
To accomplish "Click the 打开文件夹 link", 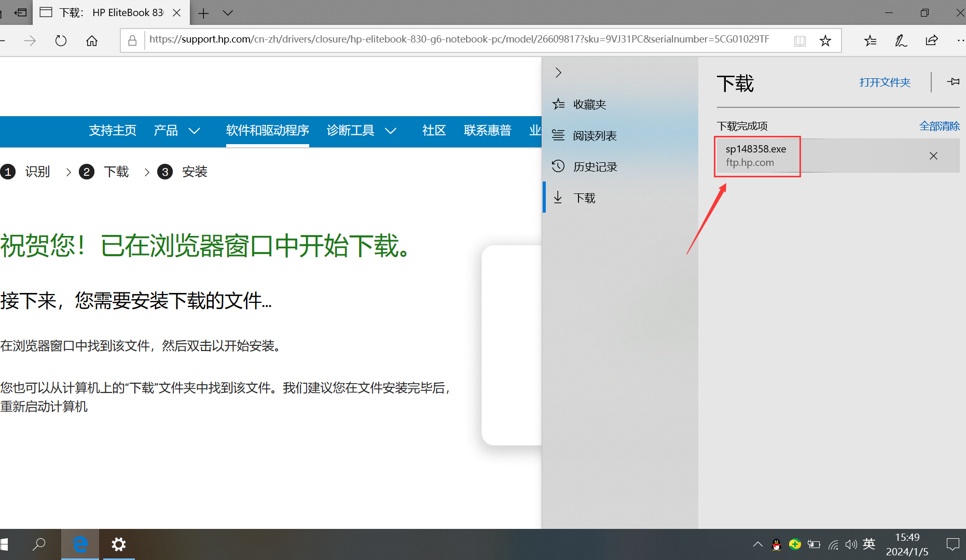I will tap(885, 82).
